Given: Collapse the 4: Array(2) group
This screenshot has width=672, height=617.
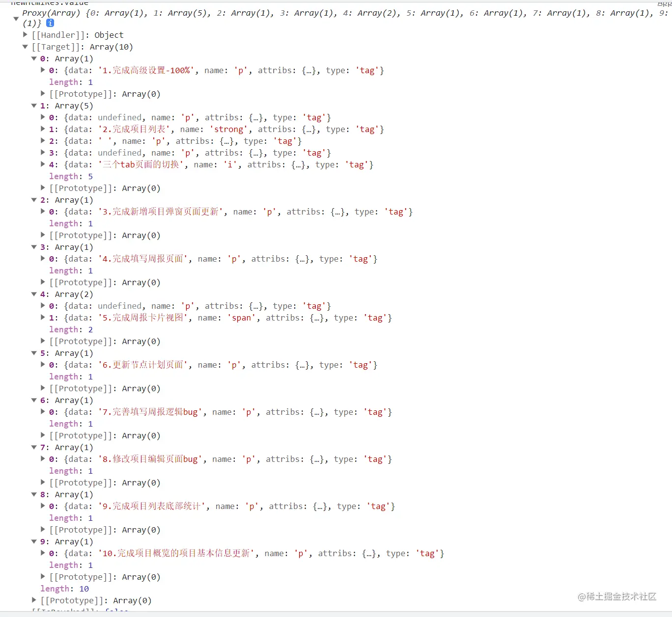Looking at the screenshot, I should coord(34,294).
